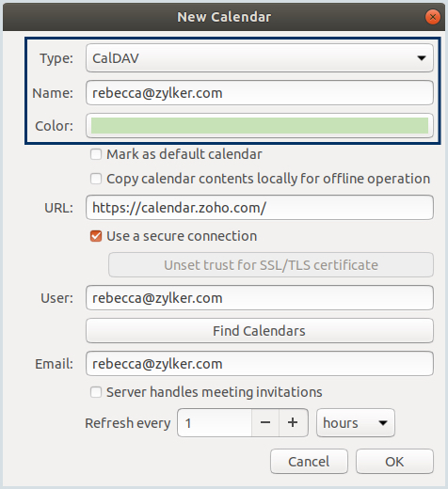Decrease refresh interval with minus button
The width and height of the screenshot is (448, 489).
pyautogui.click(x=265, y=423)
